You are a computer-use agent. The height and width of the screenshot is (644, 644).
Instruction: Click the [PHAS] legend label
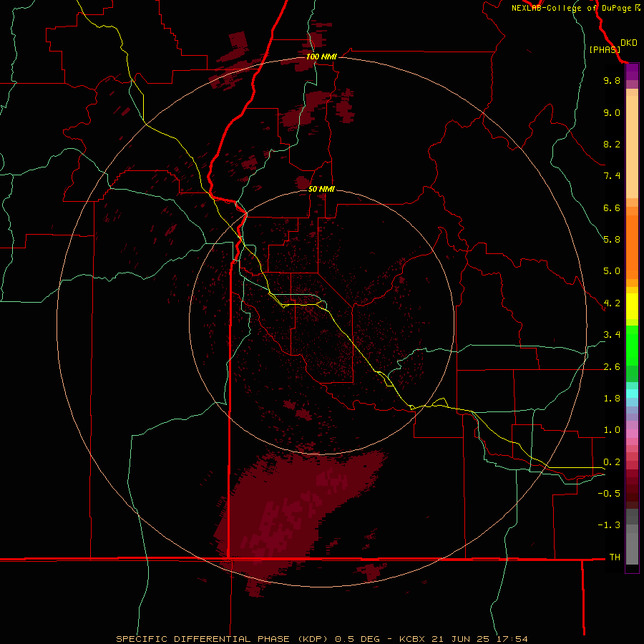pos(605,50)
